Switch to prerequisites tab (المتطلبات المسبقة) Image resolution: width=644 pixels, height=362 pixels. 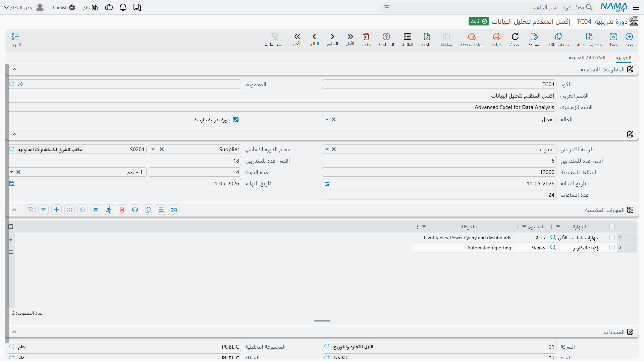point(587,58)
